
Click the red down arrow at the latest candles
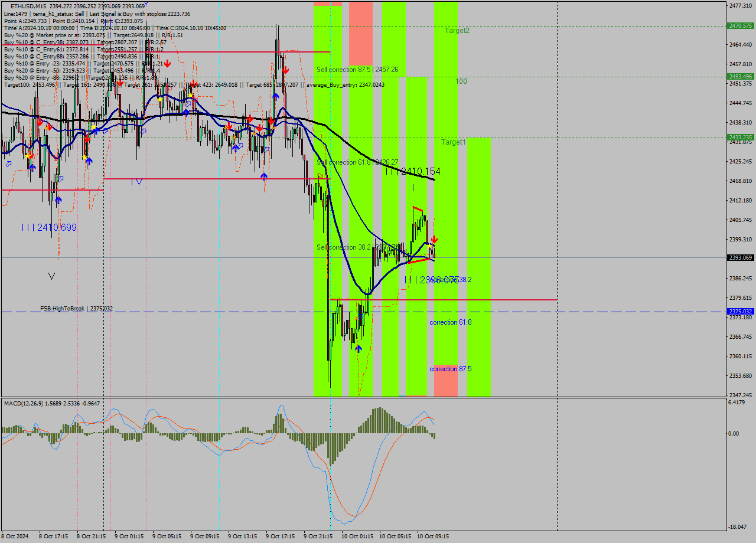[434, 240]
